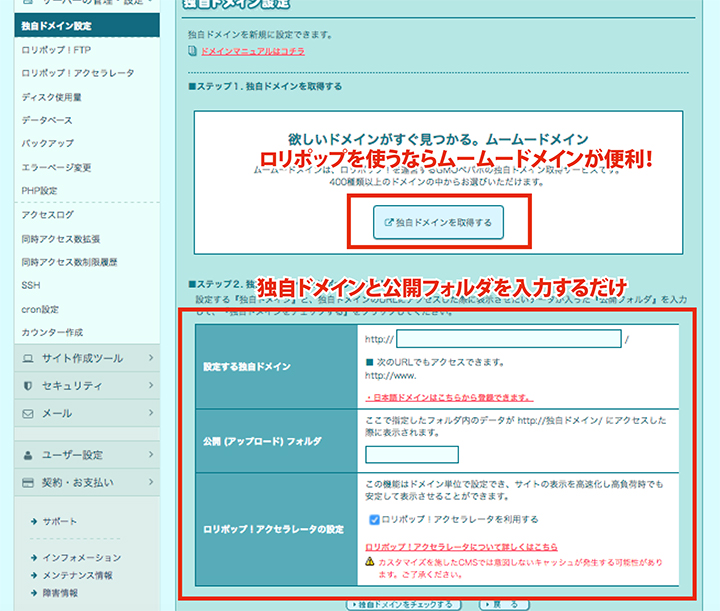Viewport: 720px width, 611px height.
Task: Open SSH sidebar item
Action: [31, 285]
